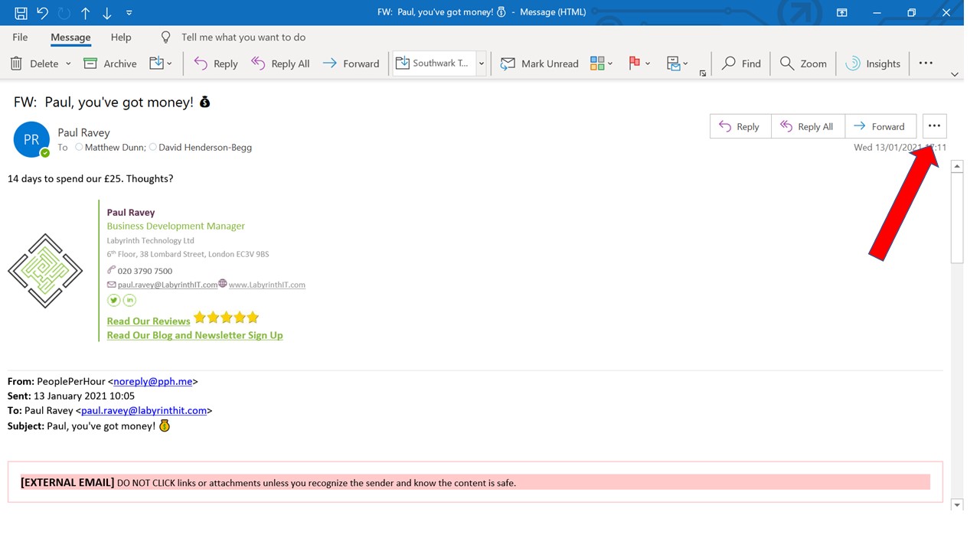Click the five-star rating image

[x=227, y=318]
